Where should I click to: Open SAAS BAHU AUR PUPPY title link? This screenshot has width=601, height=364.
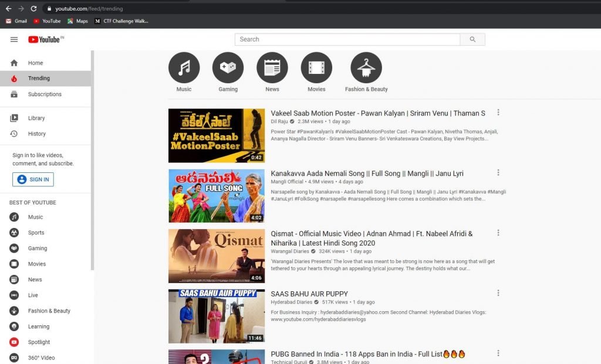(309, 294)
